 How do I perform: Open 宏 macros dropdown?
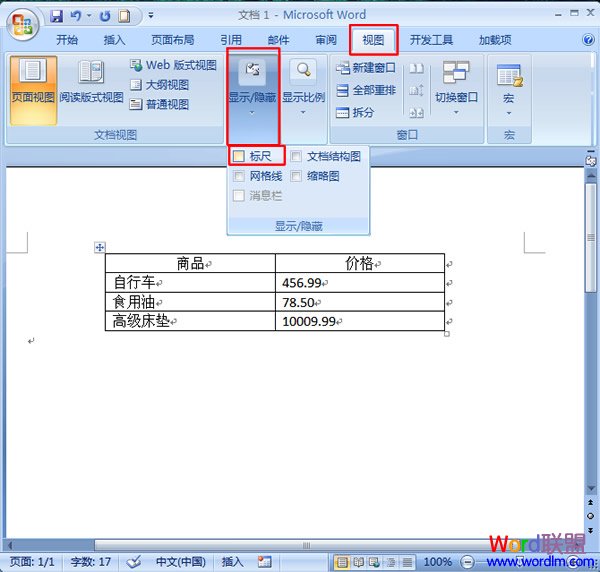tap(509, 91)
